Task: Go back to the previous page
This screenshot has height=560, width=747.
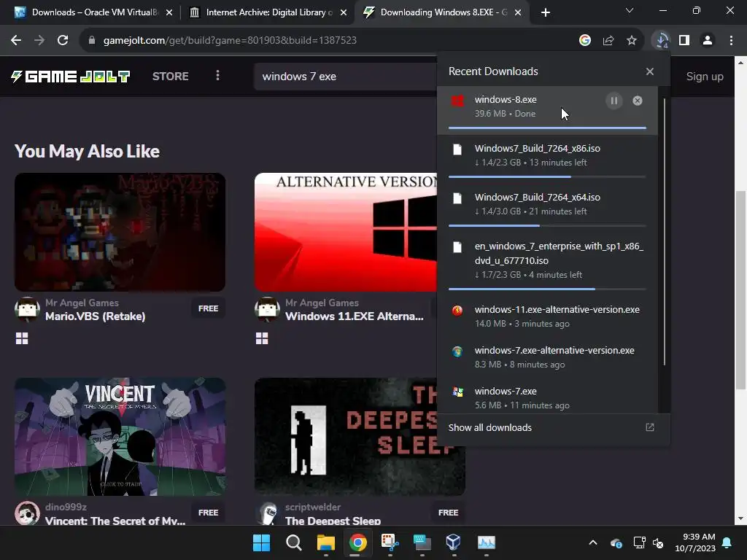Action: coord(16,41)
